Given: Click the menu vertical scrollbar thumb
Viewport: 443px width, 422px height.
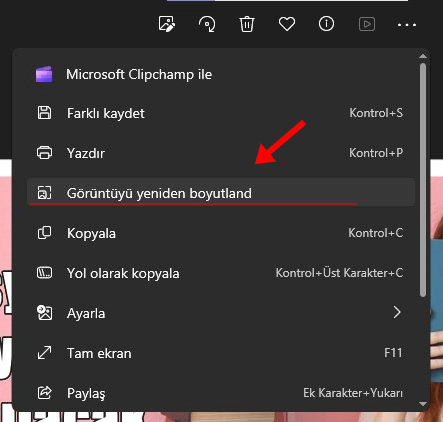Looking at the screenshot, I should tap(423, 180).
